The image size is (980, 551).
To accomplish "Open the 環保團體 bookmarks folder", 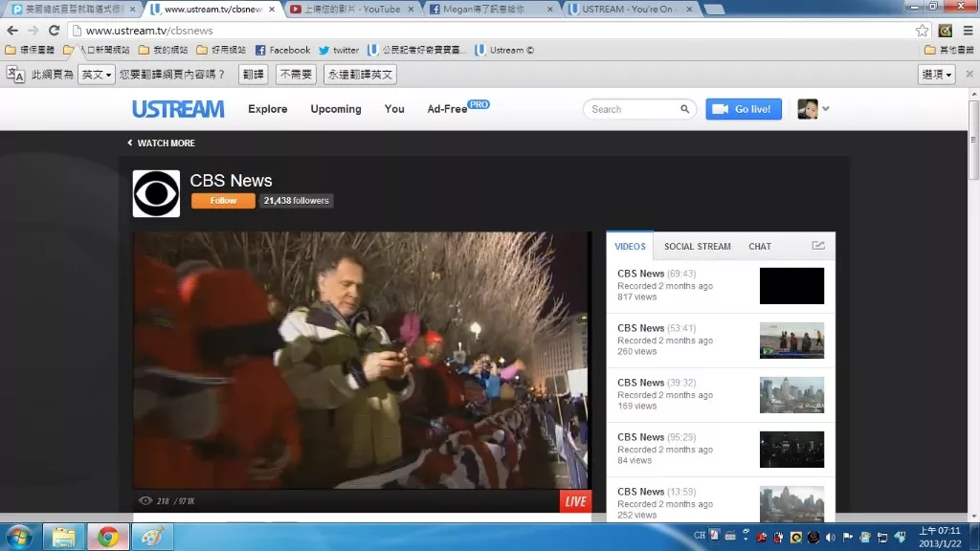I will pyautogui.click(x=30, y=50).
